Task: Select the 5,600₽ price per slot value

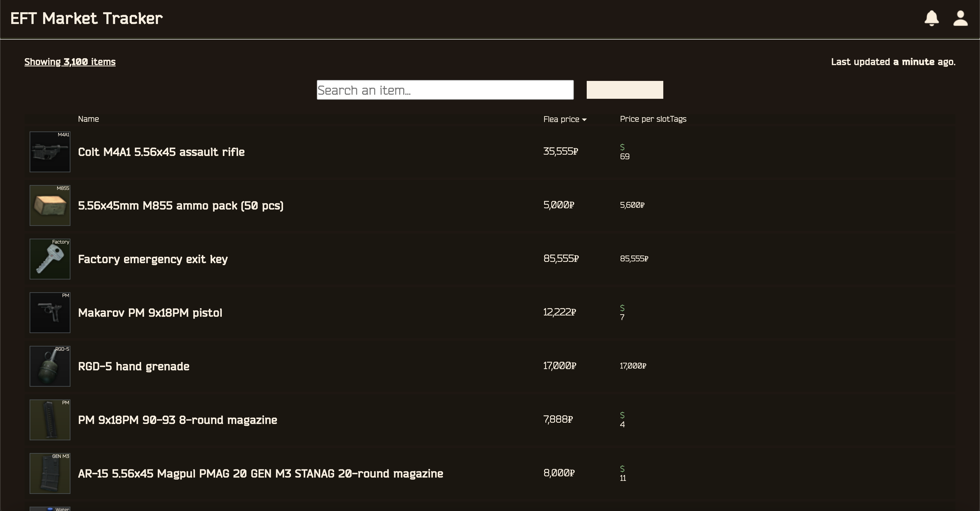Action: tap(632, 205)
